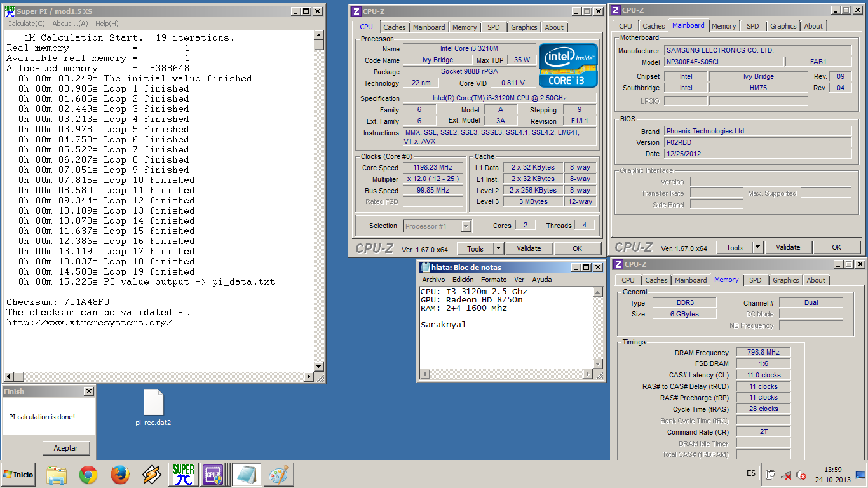Open SPD tab in CPU-Z CPU window
This screenshot has height=488, width=868.
click(x=494, y=27)
